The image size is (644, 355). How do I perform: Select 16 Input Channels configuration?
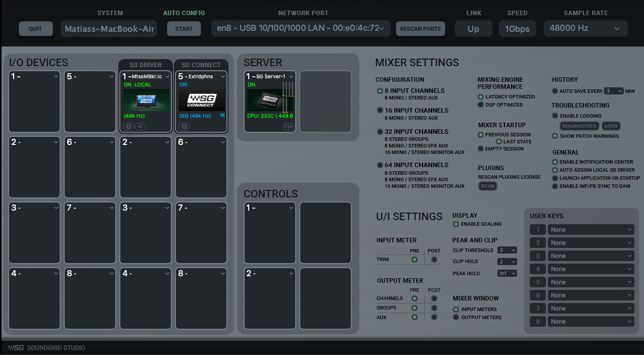[380, 110]
